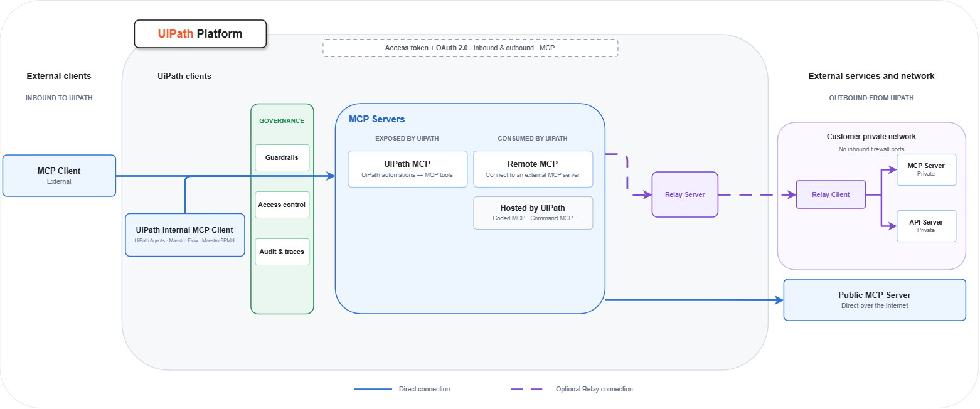Select the Hosted by UiPath card
The width and height of the screenshot is (980, 409).
point(533,213)
